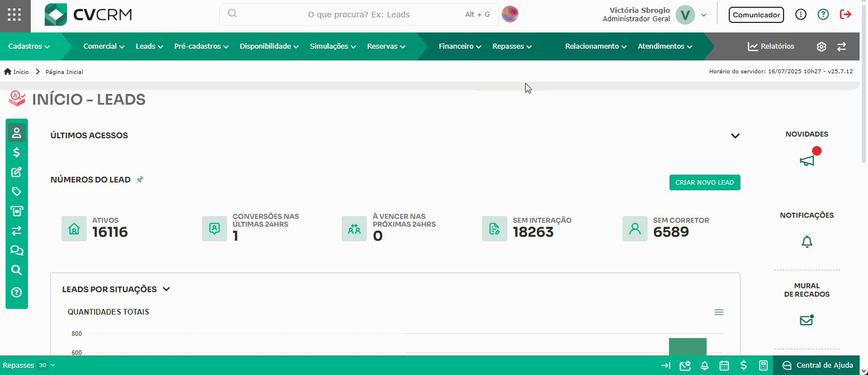Select the tag icon in left sidebar
Viewport: 868px width, 375px height.
(x=17, y=191)
